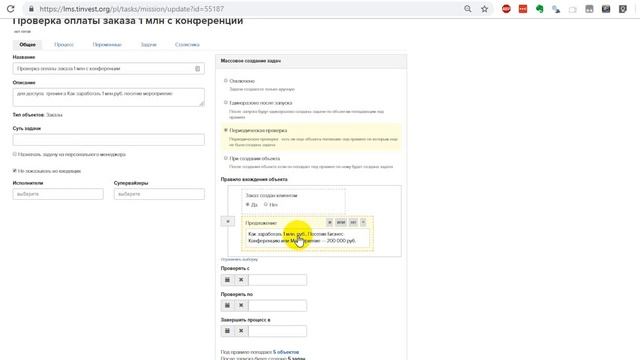The image size is (640, 360).
Task: Select the Отключено radio option
Action: (x=226, y=81)
